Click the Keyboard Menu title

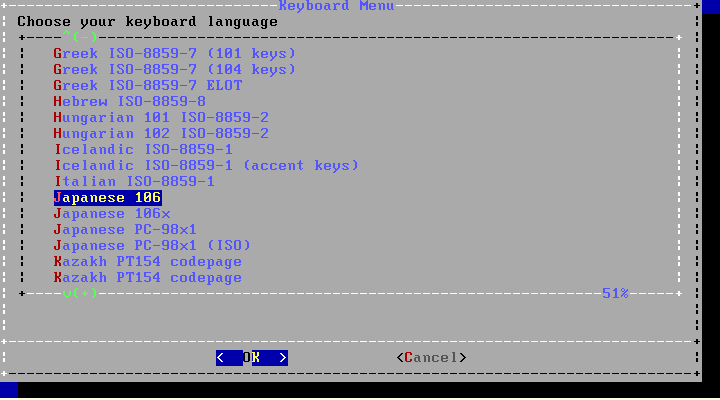pyautogui.click(x=336, y=6)
